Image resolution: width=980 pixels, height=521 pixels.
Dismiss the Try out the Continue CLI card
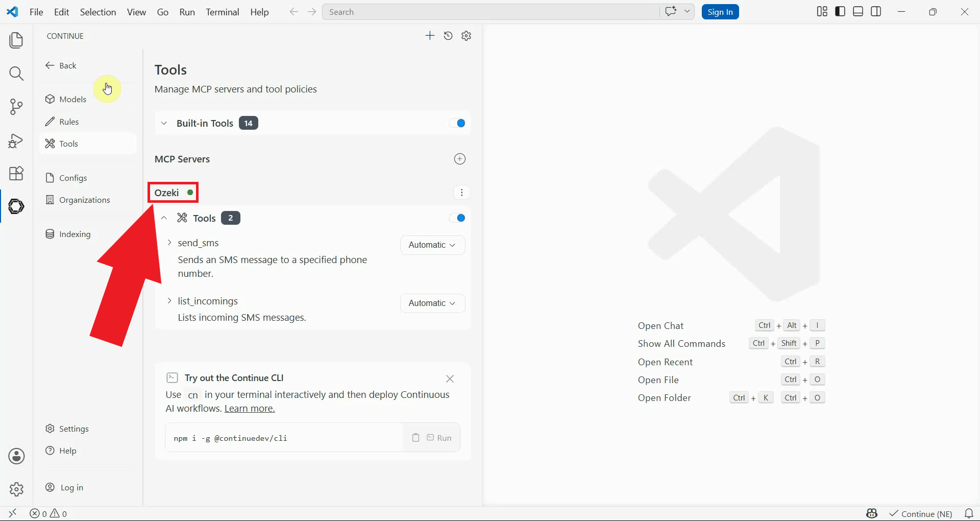[x=450, y=378]
